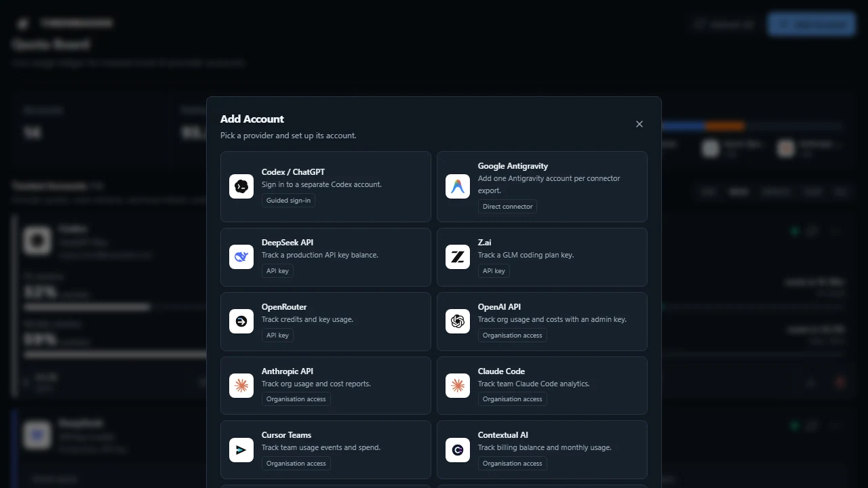
Task: Click 'Organisation access' tag under Claude Code
Action: pyautogui.click(x=512, y=399)
